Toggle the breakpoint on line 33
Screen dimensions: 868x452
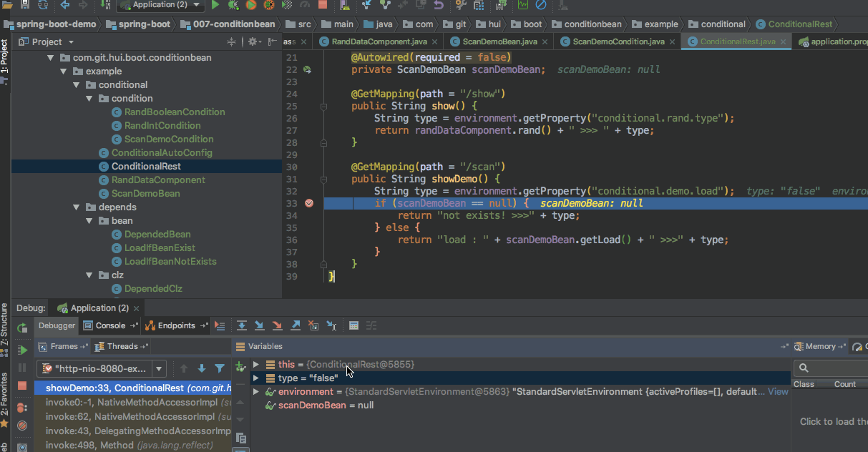(309, 203)
